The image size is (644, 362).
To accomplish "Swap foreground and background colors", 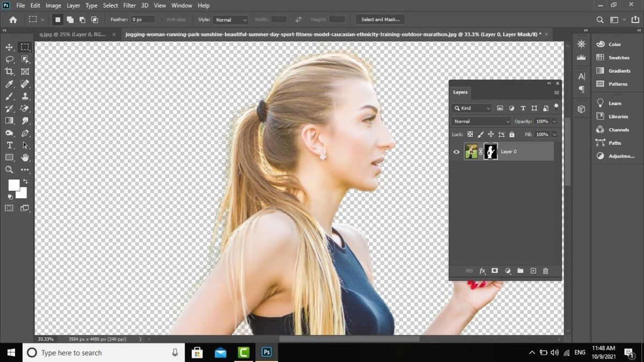I will (x=25, y=182).
